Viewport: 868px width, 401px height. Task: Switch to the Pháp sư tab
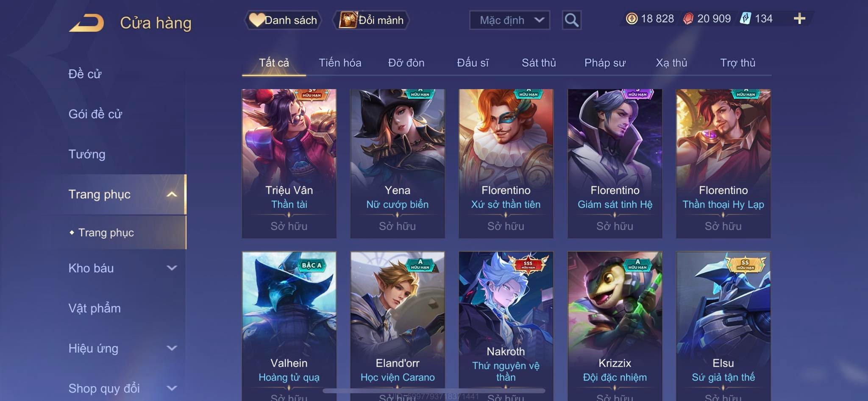[605, 63]
